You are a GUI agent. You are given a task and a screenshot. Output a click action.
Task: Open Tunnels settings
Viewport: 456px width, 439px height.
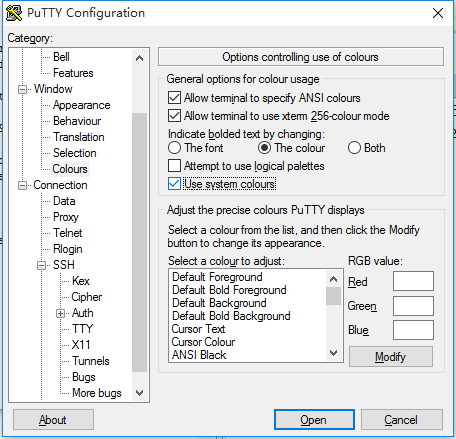[91, 361]
